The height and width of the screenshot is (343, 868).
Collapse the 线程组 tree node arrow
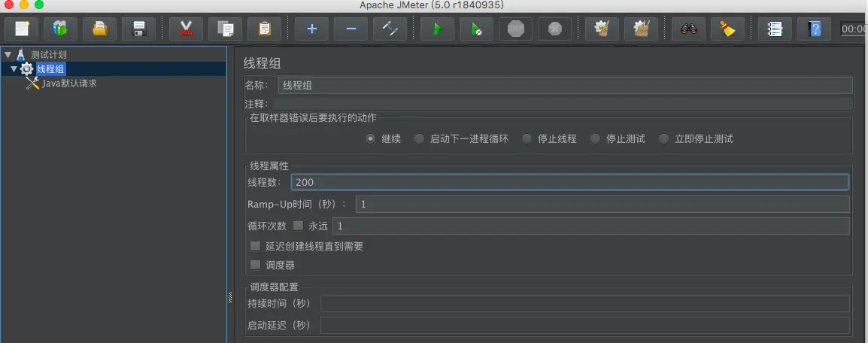point(14,69)
